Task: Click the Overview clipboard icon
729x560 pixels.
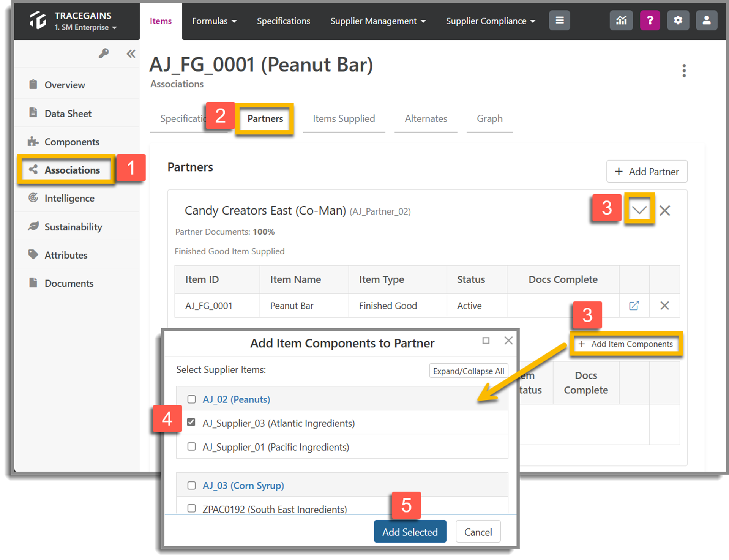Action: pyautogui.click(x=33, y=84)
